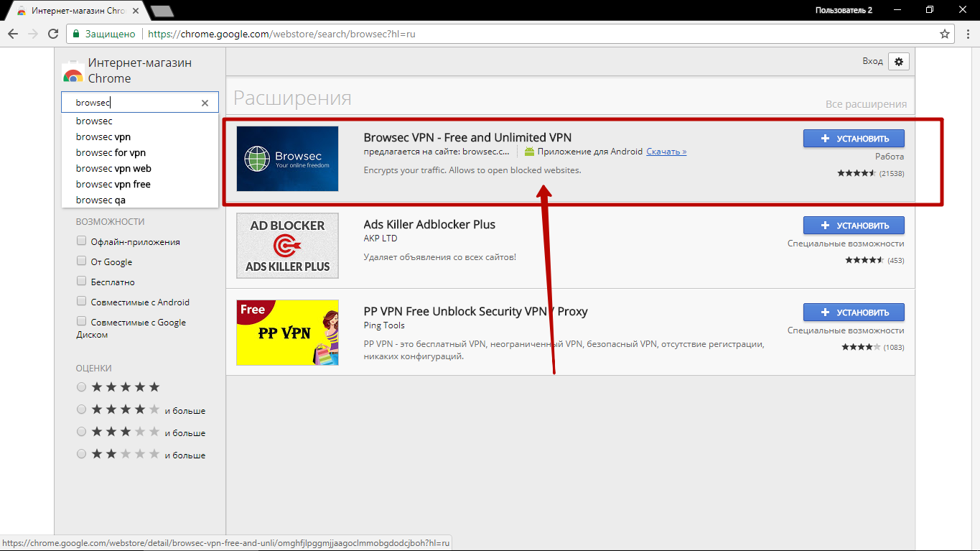Click the Android icon in Browsec row

point(529,152)
